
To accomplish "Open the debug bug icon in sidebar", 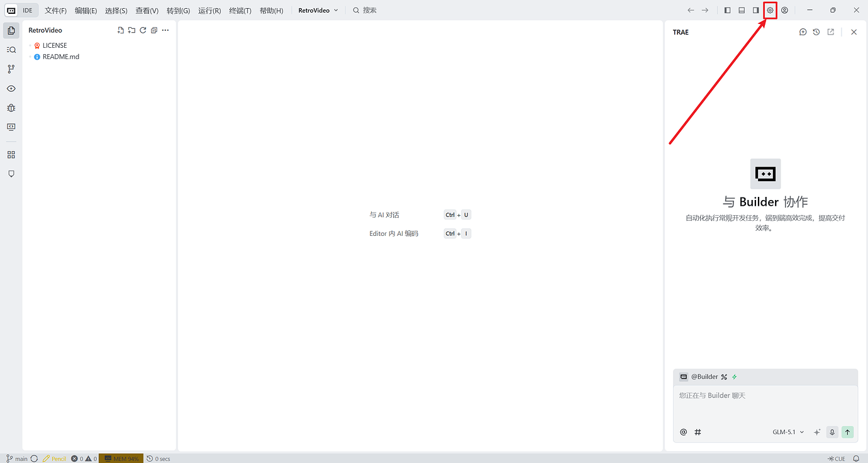I will [11, 108].
